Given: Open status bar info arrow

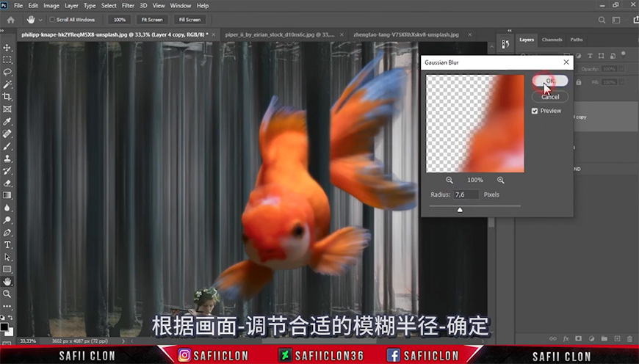Looking at the screenshot, I should click(x=123, y=341).
